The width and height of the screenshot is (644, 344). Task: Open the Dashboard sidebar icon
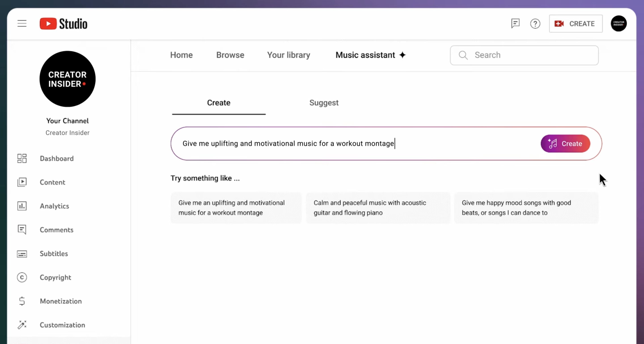tap(22, 158)
